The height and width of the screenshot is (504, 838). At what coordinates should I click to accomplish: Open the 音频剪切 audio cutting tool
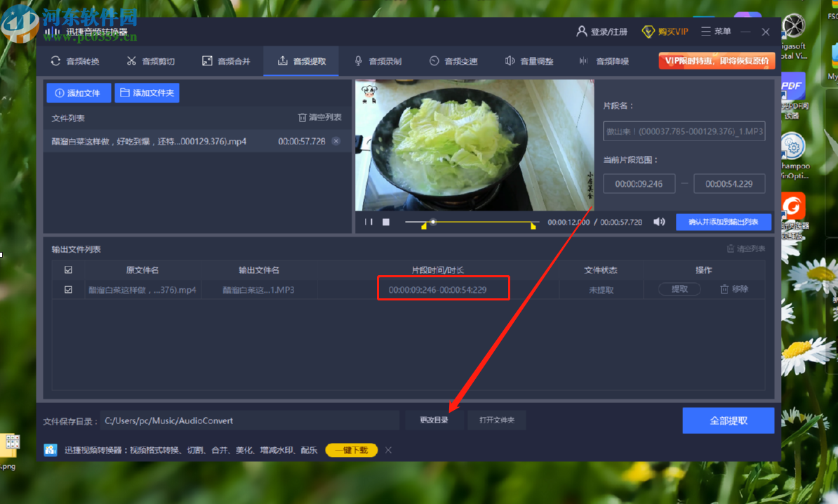click(x=150, y=61)
